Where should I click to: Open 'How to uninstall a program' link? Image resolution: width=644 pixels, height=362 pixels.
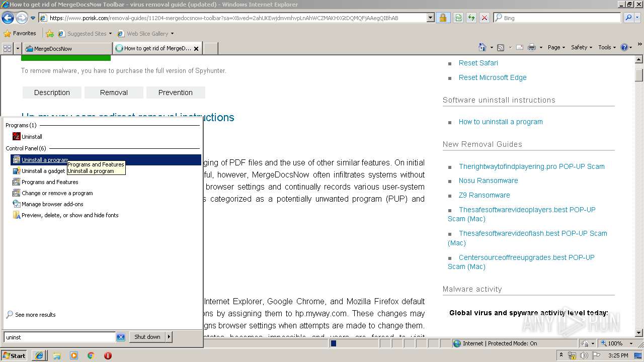click(501, 122)
